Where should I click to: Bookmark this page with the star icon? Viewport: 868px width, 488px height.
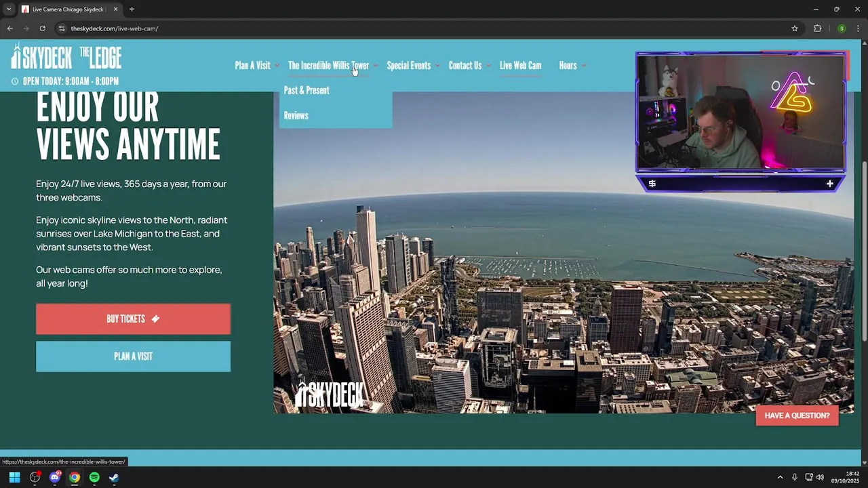795,28
